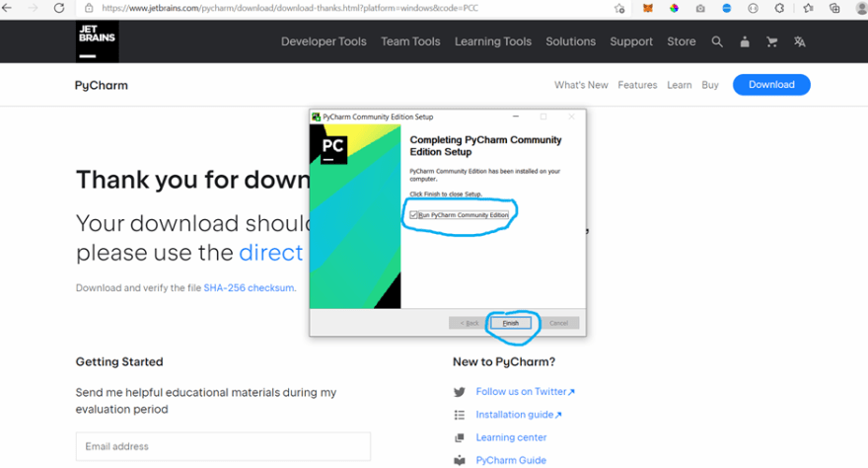The image size is (868, 468).
Task: Open the Store menu item
Action: coord(682,41)
